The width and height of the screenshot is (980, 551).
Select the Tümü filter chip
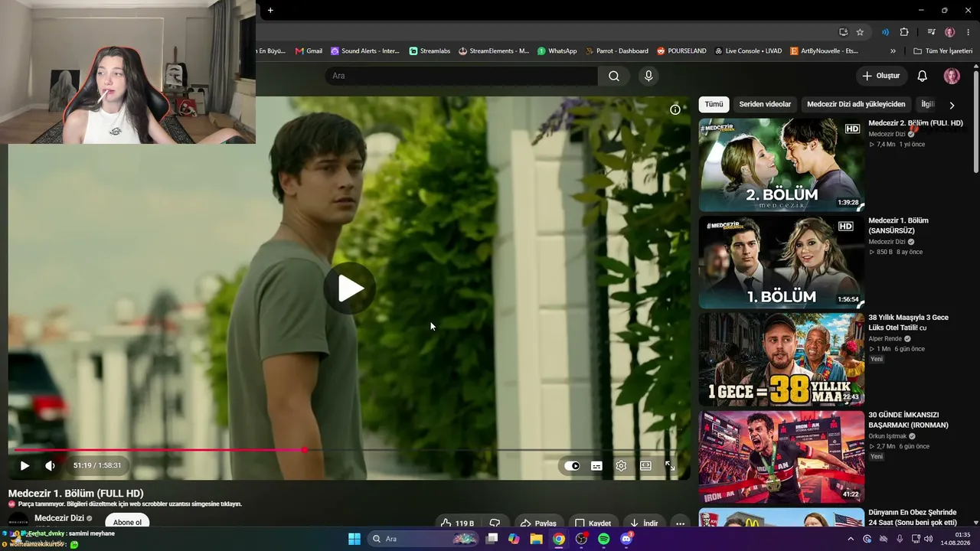[x=714, y=104]
